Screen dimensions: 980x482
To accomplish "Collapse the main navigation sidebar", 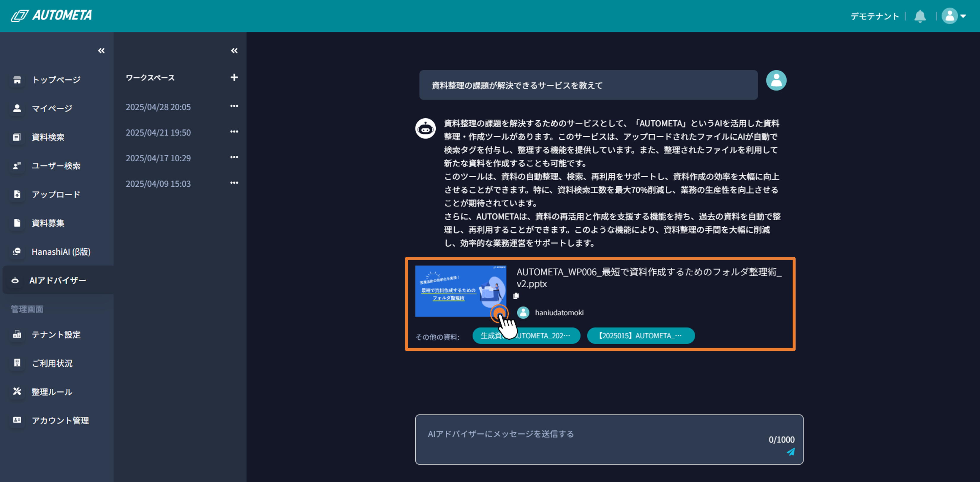I will click(101, 51).
